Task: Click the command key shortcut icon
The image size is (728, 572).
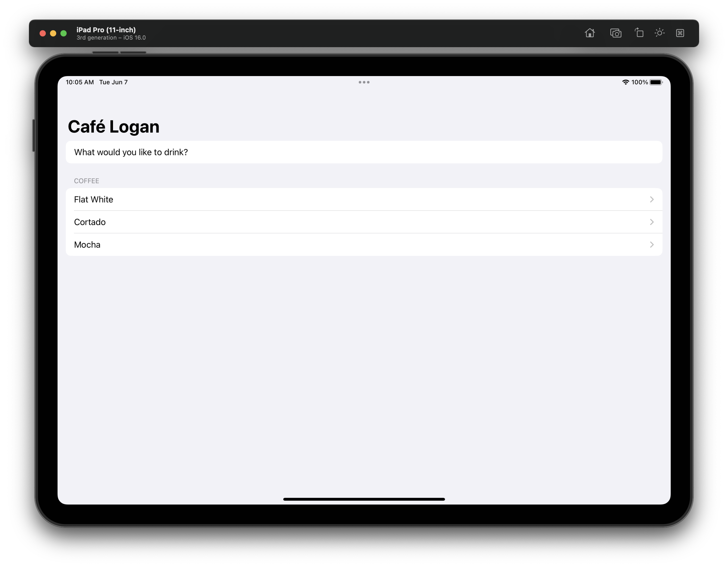Action: [680, 33]
